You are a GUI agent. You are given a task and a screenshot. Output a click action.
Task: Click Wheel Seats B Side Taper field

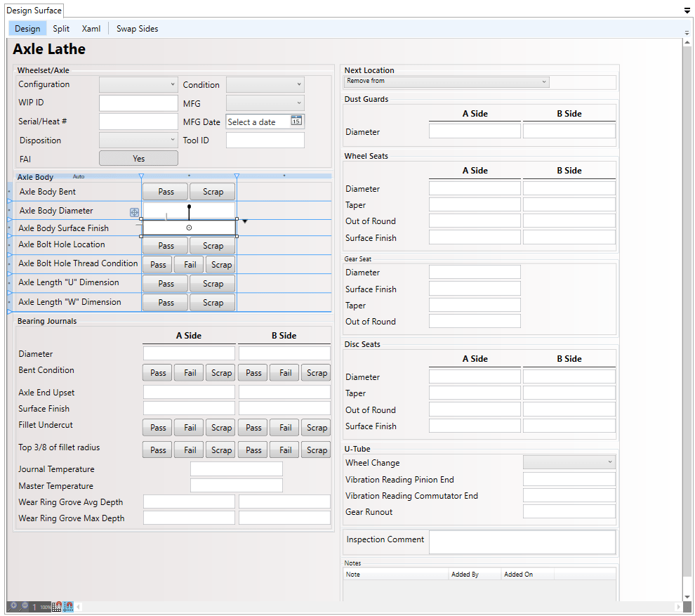click(569, 204)
